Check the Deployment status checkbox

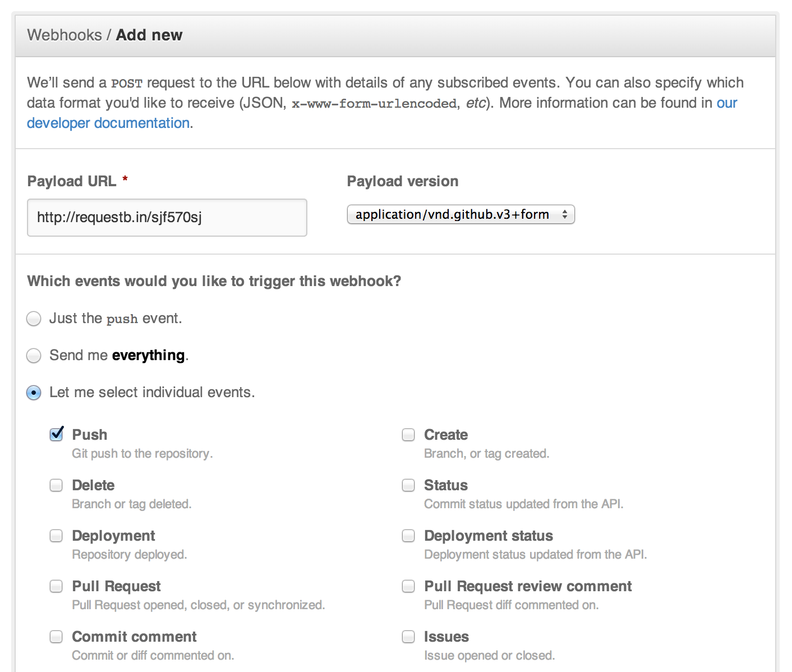408,536
